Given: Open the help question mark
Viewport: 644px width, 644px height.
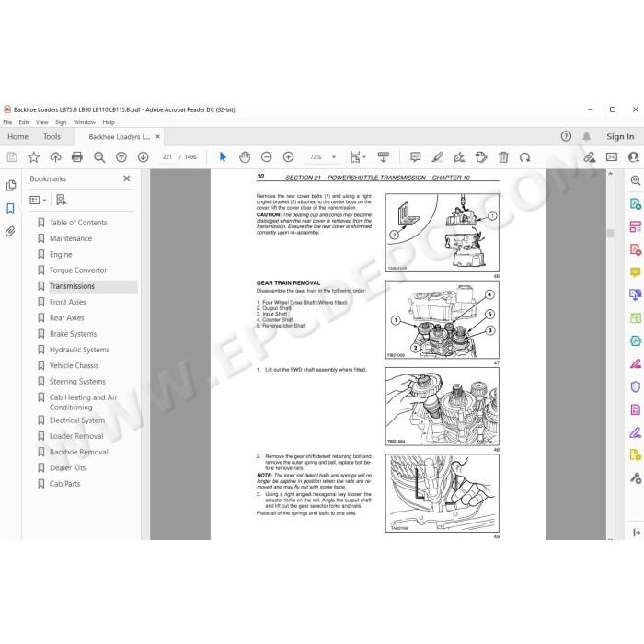Looking at the screenshot, I should tap(566, 136).
